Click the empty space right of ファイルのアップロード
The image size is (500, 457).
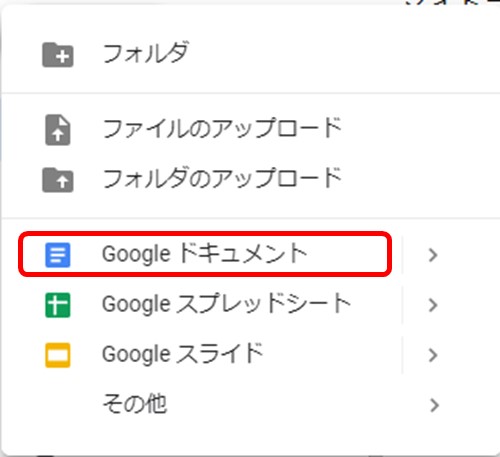click(x=417, y=130)
